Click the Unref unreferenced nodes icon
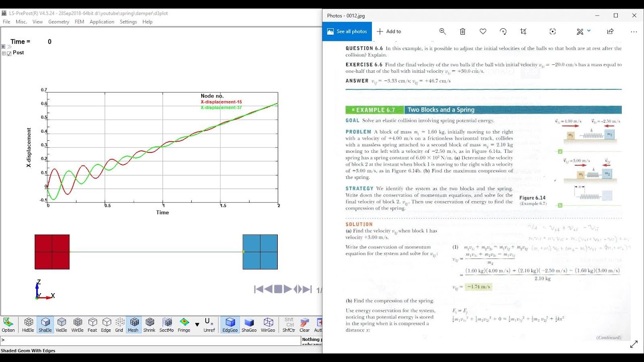Screen dimensions: 644x362 [x=209, y=325]
